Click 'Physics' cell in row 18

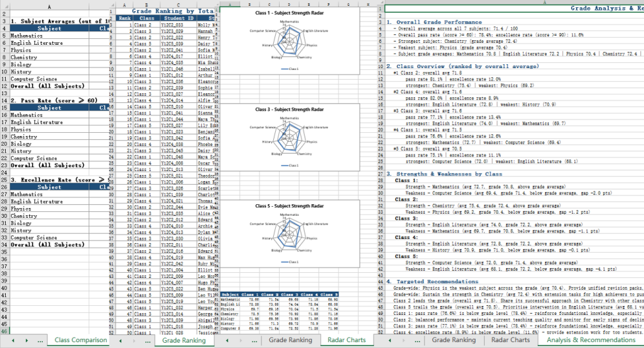pos(49,129)
